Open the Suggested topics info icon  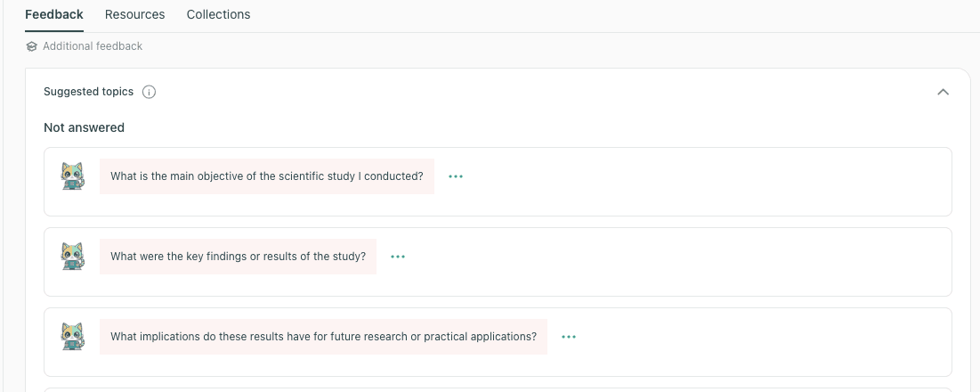point(149,92)
